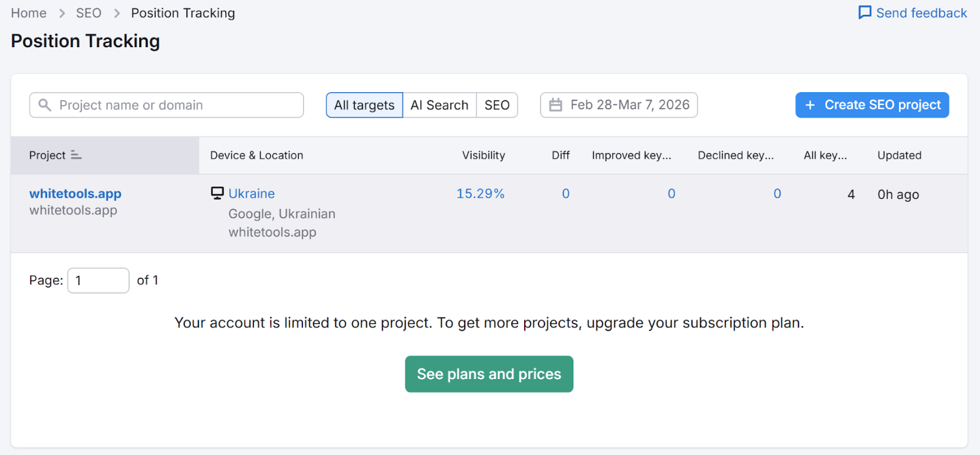This screenshot has height=455, width=980.
Task: Click the calendar icon in date picker
Action: click(556, 105)
